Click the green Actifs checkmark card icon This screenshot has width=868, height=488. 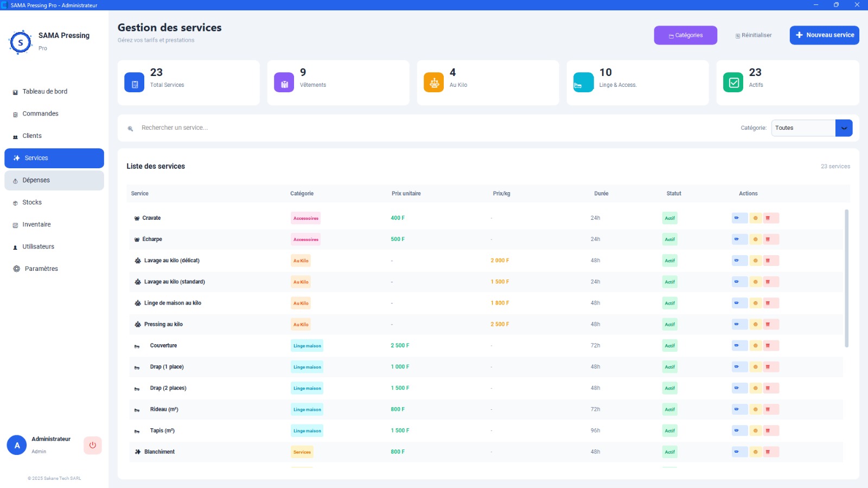[733, 83]
